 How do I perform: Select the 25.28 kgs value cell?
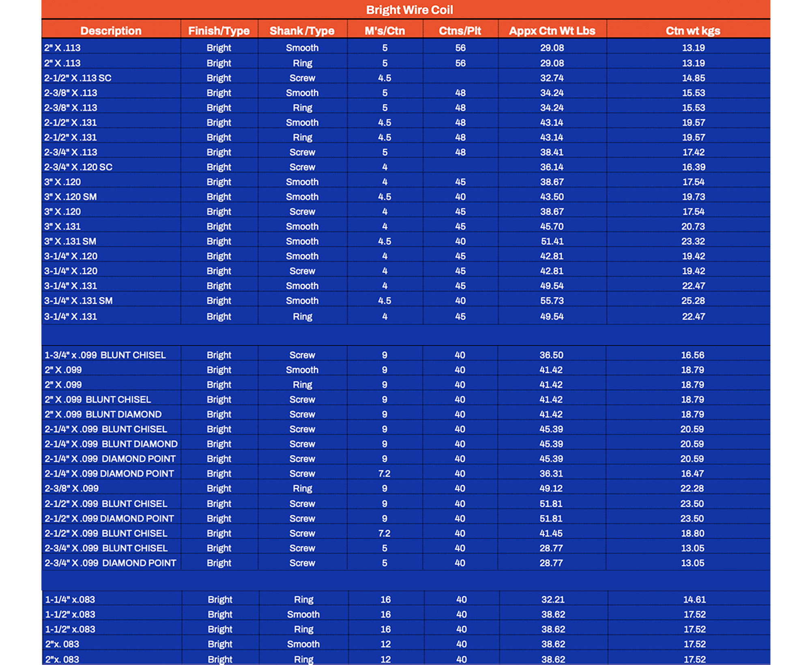693,300
